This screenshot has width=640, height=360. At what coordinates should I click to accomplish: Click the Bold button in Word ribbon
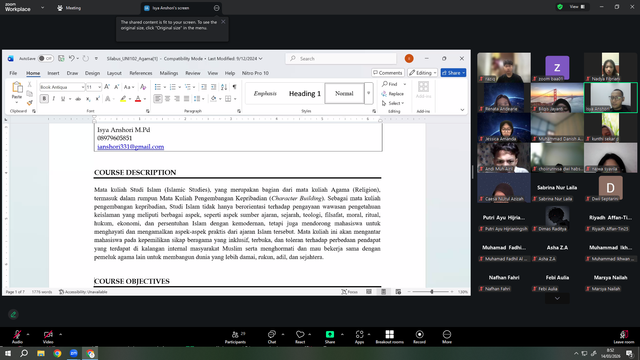point(44,99)
